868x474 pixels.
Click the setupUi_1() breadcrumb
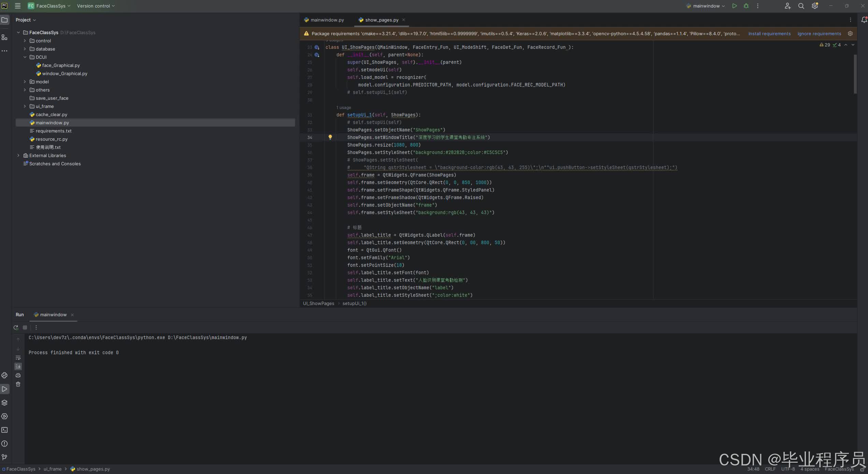(355, 303)
